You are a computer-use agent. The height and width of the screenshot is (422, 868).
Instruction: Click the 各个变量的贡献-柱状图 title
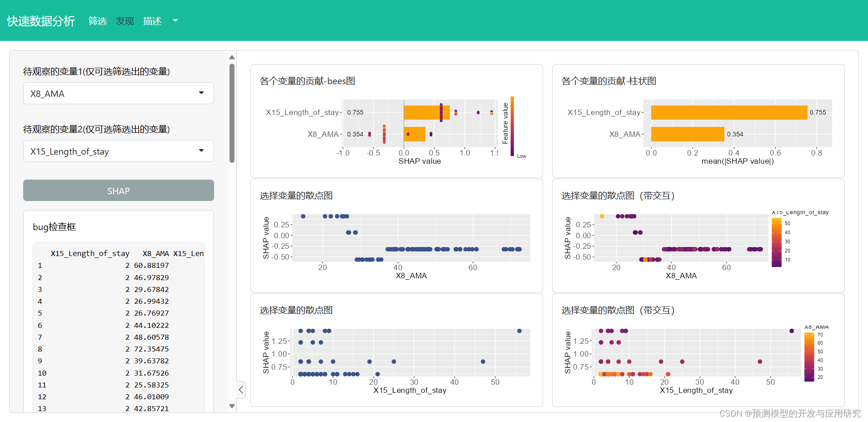coord(609,81)
